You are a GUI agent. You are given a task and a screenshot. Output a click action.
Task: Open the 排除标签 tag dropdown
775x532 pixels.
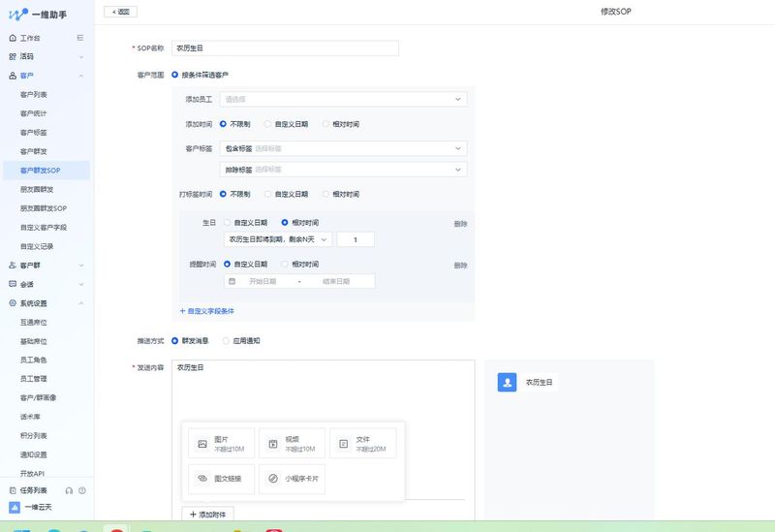pos(344,169)
